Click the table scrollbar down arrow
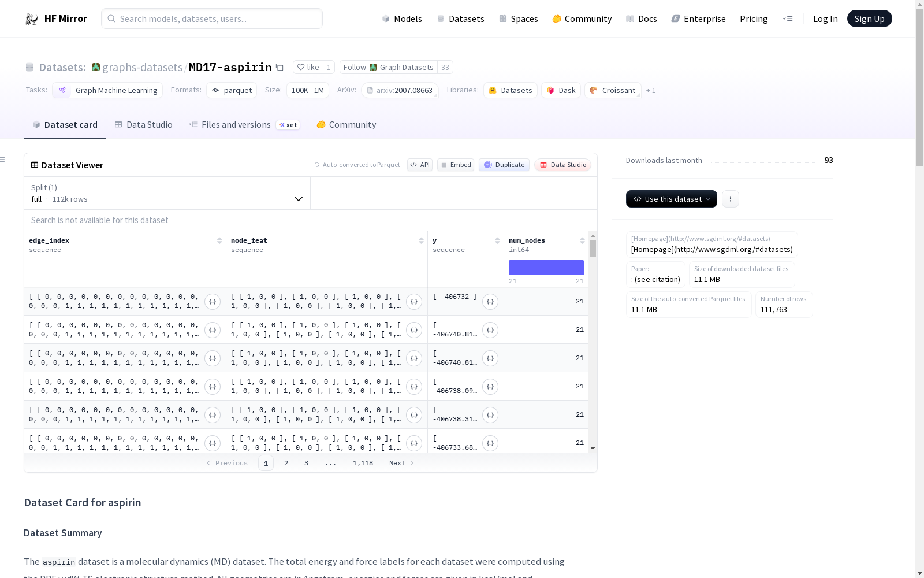924x578 pixels. point(593,449)
